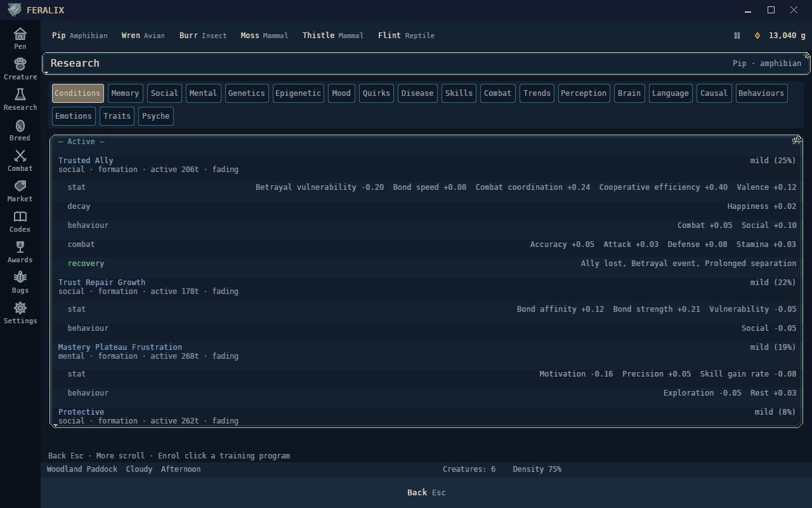Open the Combat crossed-swords sidebar icon
Screen dimensions: 812x508
coord(20,155)
